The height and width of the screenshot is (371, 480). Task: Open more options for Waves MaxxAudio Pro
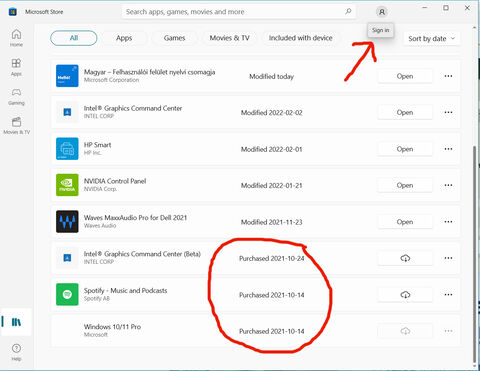(x=448, y=222)
